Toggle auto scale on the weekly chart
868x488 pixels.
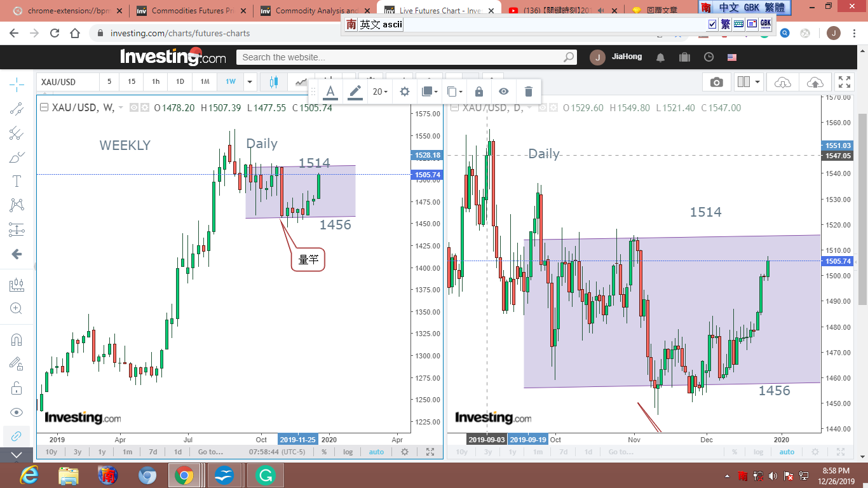[376, 452]
